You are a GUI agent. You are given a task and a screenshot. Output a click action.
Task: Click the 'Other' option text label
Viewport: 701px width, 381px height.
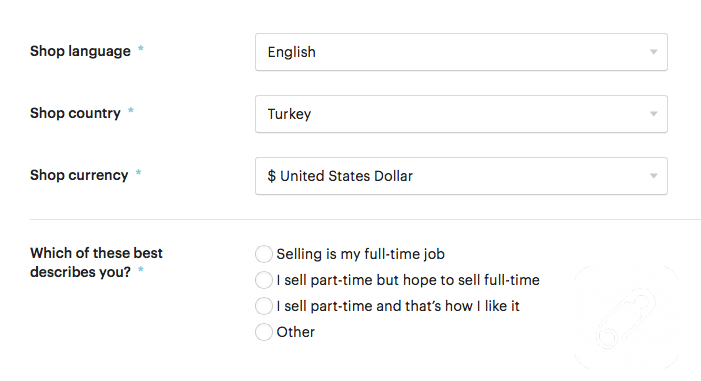pyautogui.click(x=296, y=332)
